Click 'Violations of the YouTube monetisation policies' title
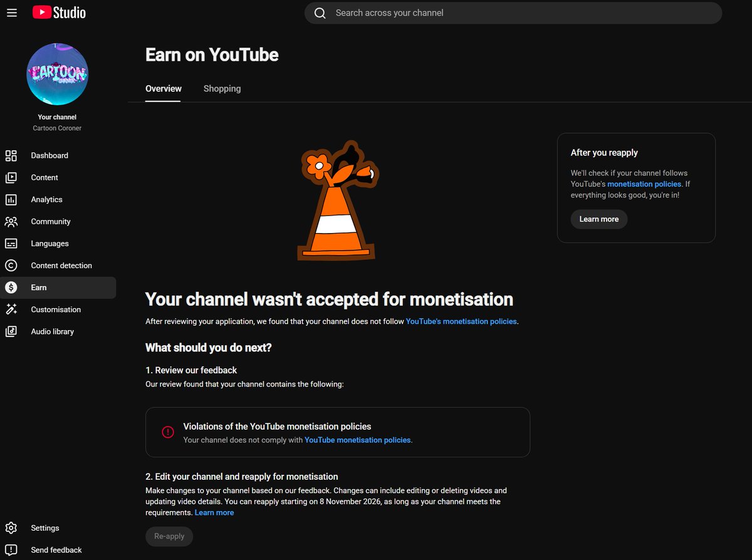Viewport: 752px width, 560px height. point(277,427)
